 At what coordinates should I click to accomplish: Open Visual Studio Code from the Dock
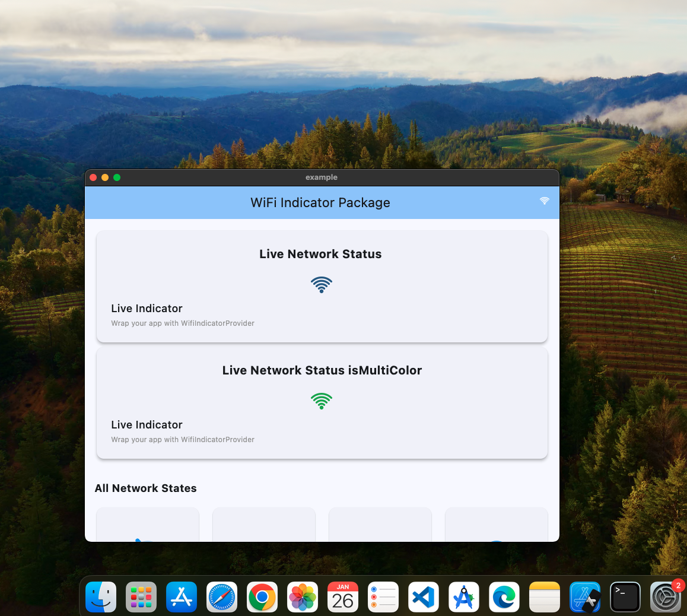[423, 596]
